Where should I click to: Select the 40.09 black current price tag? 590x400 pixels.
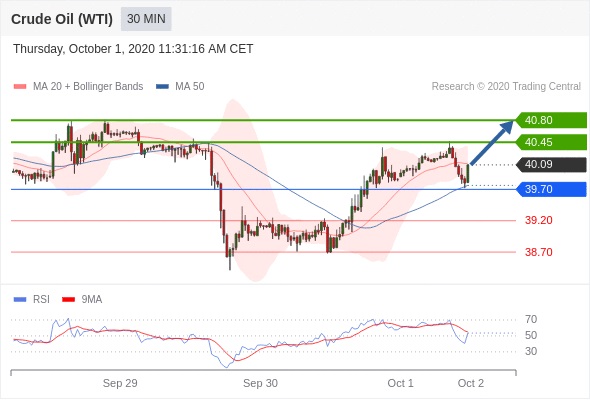pos(551,164)
